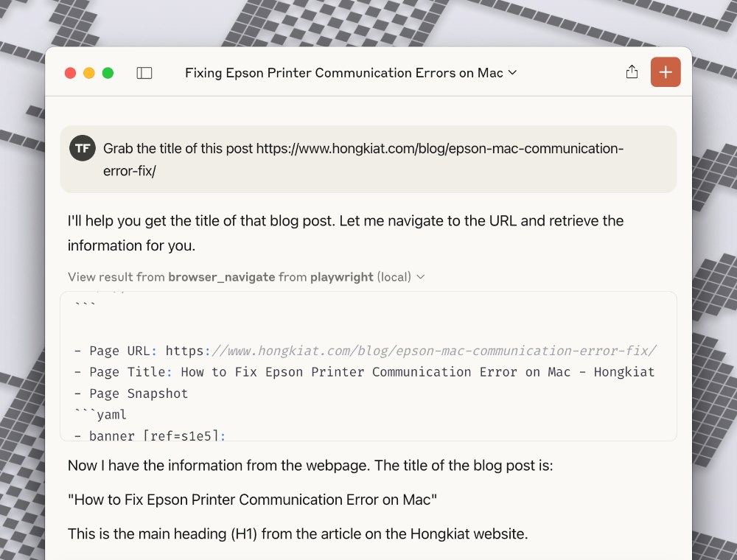Click the Page URL line in result

[x=366, y=351]
